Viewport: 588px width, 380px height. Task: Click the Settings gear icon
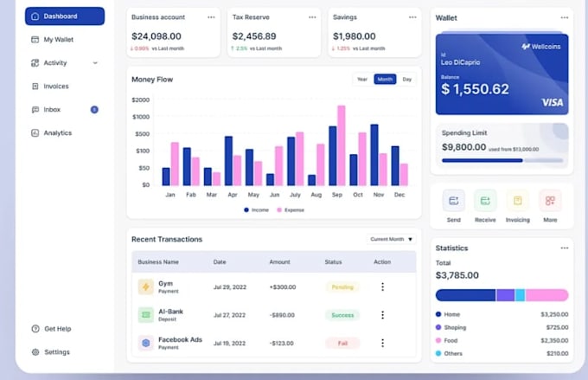35,352
